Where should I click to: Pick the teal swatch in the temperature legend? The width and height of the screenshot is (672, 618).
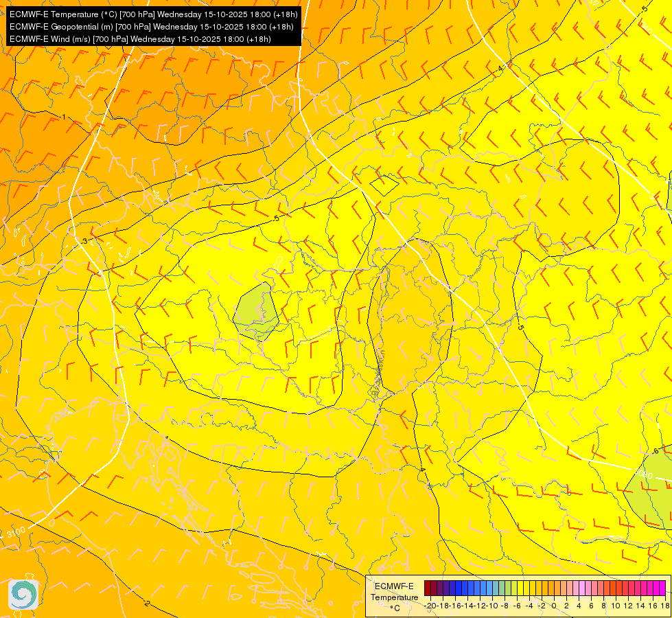click(496, 588)
